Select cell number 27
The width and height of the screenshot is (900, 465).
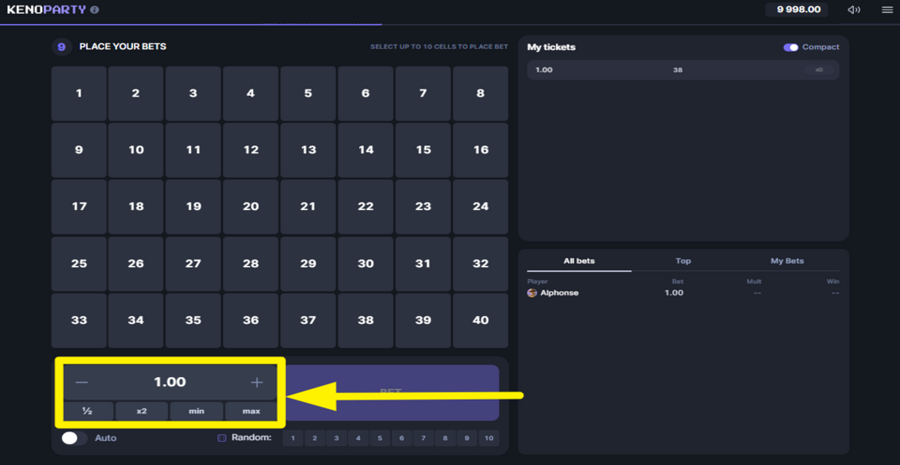pos(193,264)
